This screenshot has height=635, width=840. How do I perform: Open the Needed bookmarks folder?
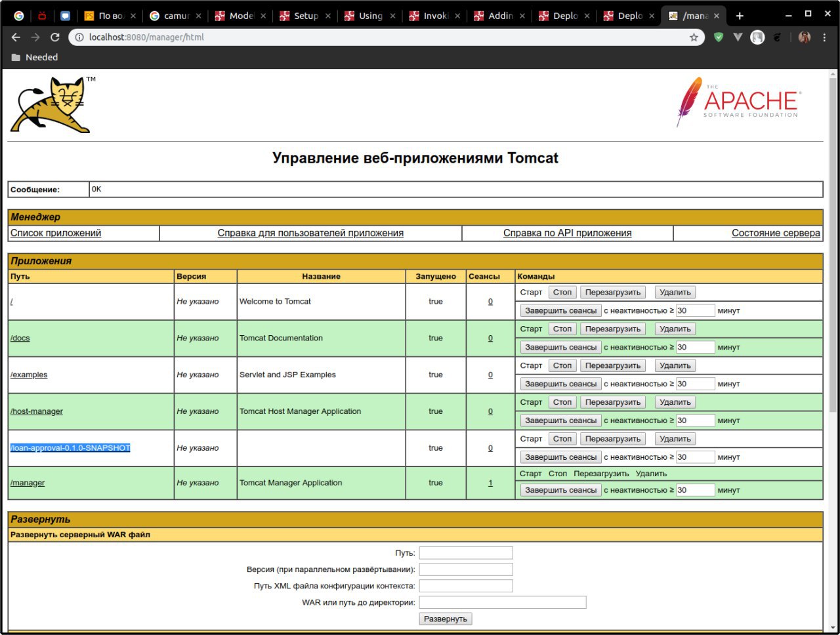click(x=35, y=57)
